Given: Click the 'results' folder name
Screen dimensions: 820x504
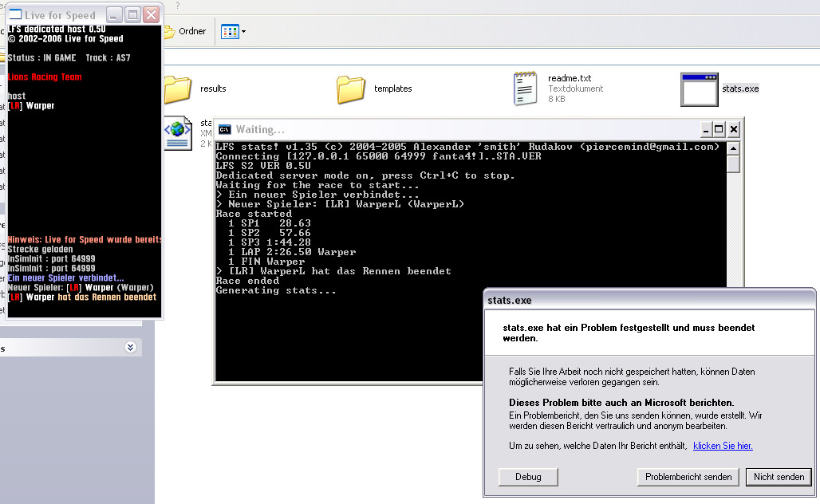Looking at the screenshot, I should click(213, 89).
